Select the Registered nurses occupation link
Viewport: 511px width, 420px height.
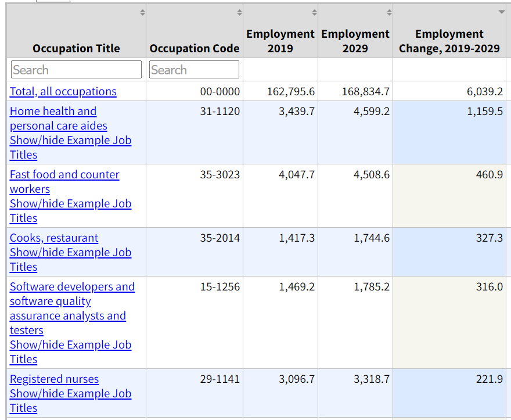[54, 379]
